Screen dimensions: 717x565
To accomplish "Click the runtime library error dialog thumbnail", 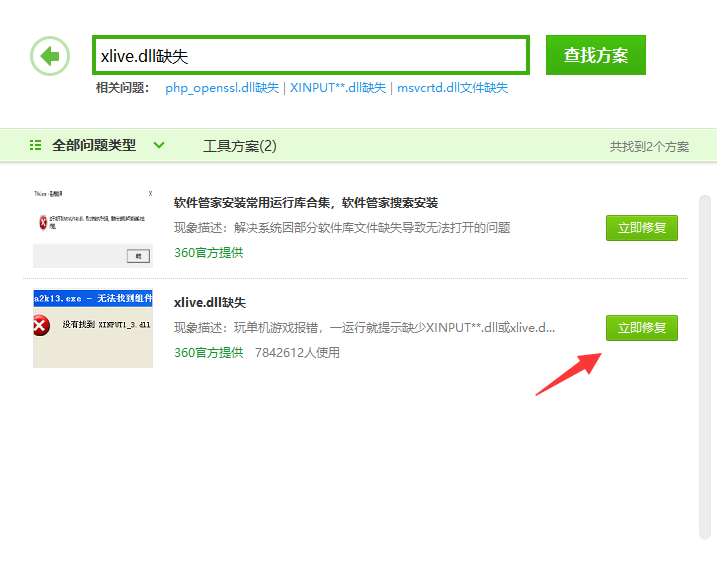I will pos(93,227).
